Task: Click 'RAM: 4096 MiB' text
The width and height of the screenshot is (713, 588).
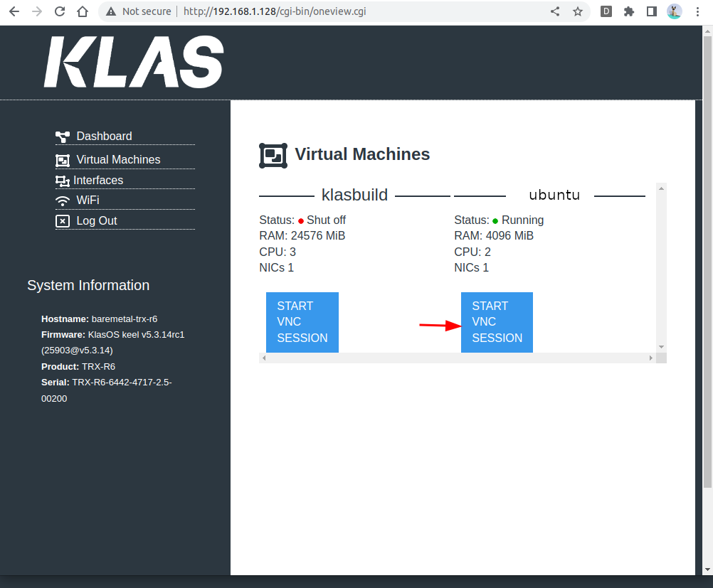Action: 494,235
